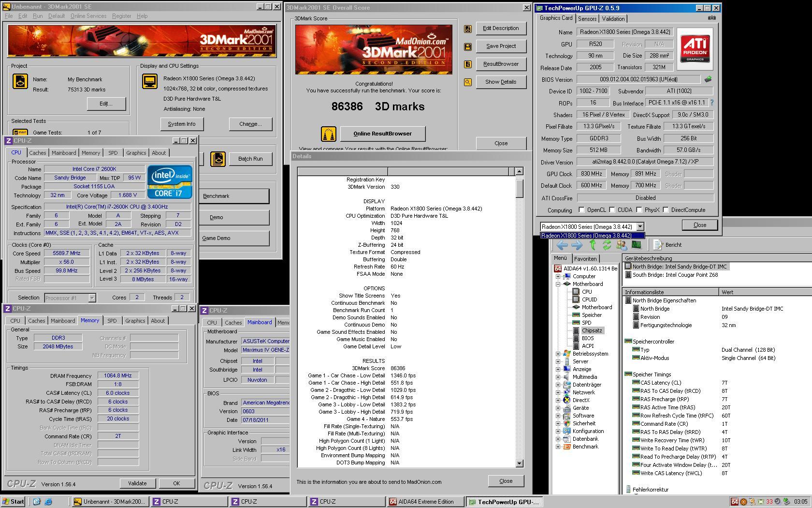Click Show Details button
This screenshot has width=812, height=508.
[x=501, y=82]
